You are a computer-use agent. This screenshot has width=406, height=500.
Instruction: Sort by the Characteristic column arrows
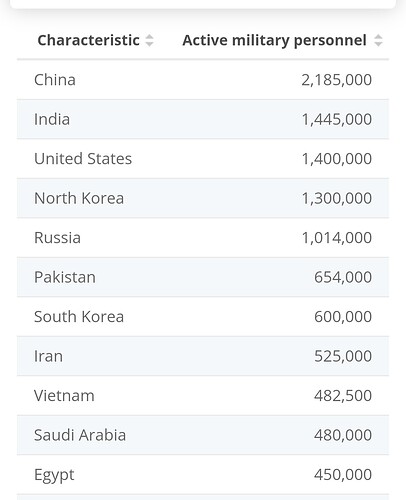click(x=150, y=40)
